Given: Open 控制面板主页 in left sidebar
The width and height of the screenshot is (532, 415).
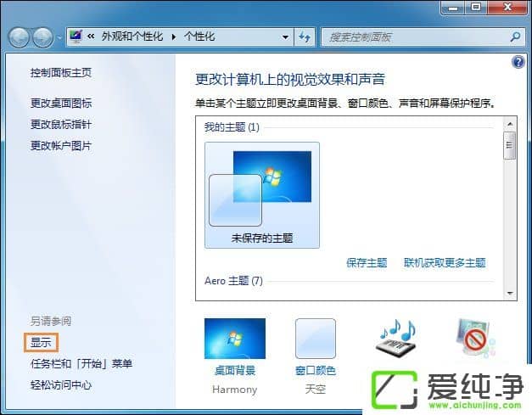Looking at the screenshot, I should (61, 73).
